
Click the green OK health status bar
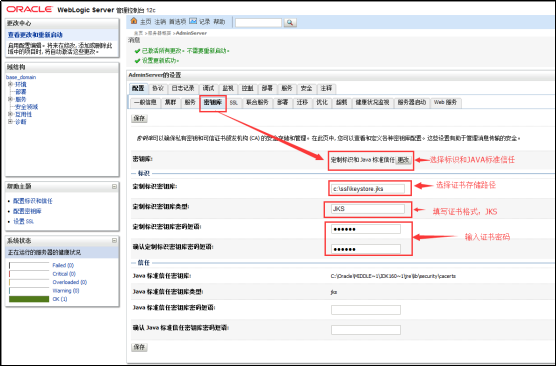point(29,299)
